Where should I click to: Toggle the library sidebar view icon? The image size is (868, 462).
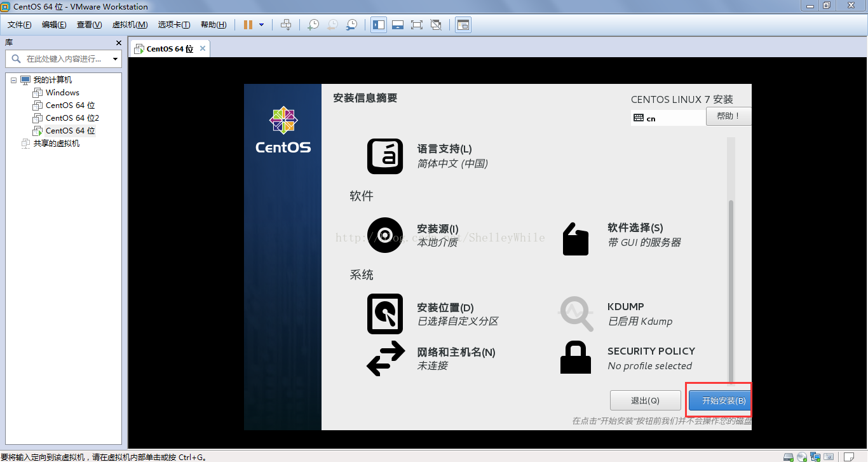tap(379, 25)
